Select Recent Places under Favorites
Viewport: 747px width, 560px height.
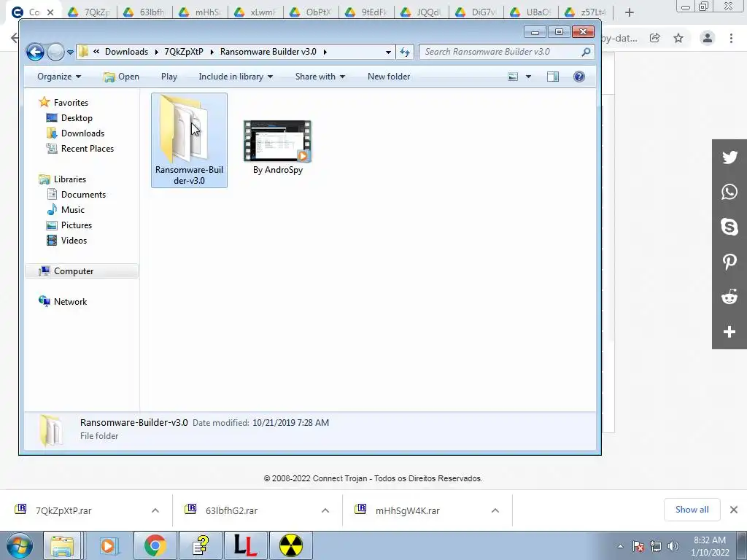point(88,148)
